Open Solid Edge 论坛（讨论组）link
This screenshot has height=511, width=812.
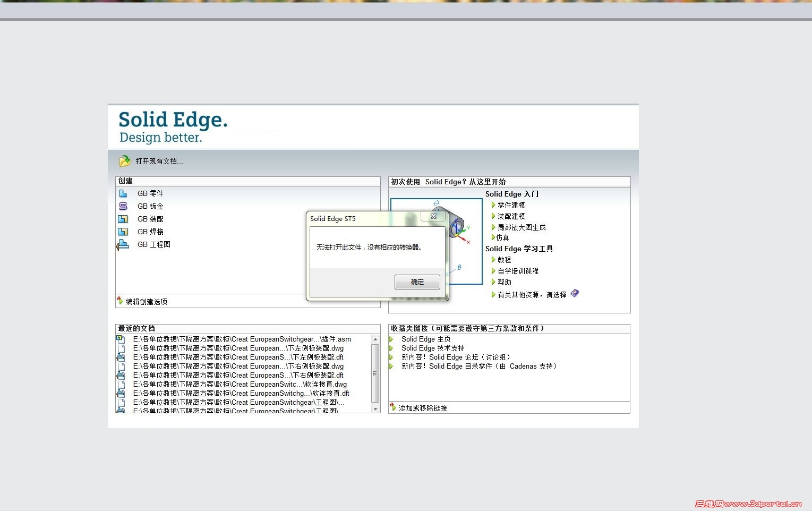pos(456,357)
